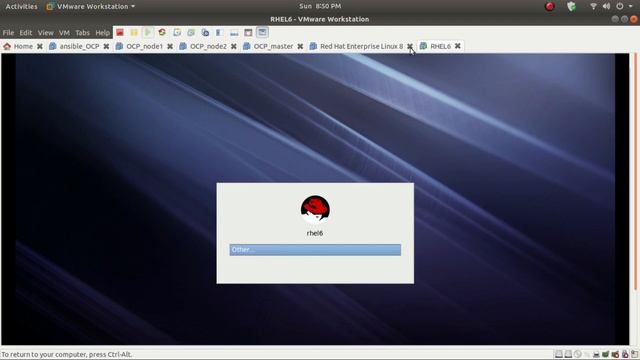Image resolution: width=640 pixels, height=360 pixels.
Task: Click the second hard disk status icon
Action: [568, 354]
